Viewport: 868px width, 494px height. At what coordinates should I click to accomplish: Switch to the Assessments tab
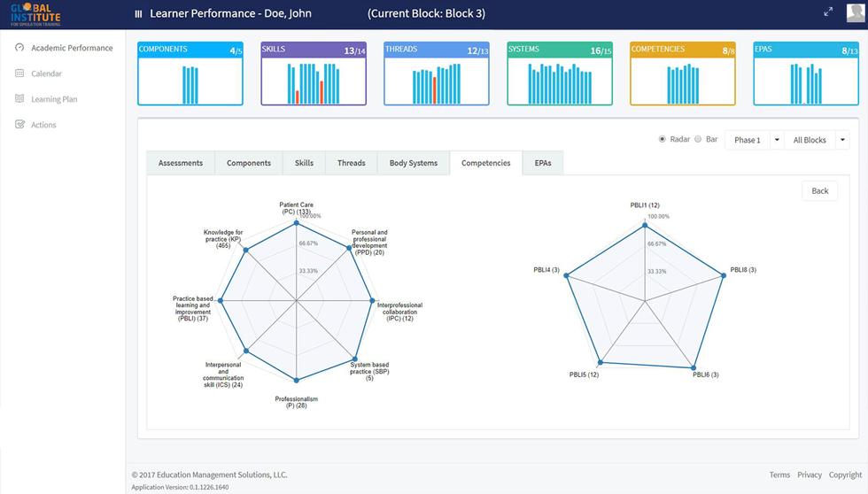[x=181, y=163]
